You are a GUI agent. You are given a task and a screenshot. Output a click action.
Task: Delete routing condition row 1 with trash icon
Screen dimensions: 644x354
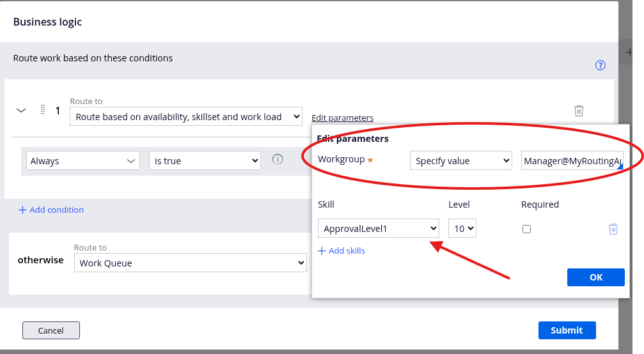579,111
